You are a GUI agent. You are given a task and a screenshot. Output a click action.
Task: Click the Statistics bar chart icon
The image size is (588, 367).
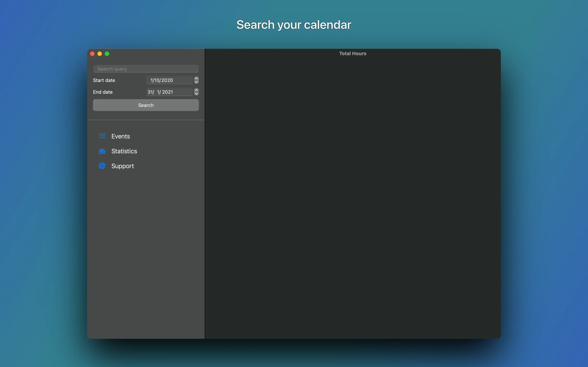click(102, 151)
